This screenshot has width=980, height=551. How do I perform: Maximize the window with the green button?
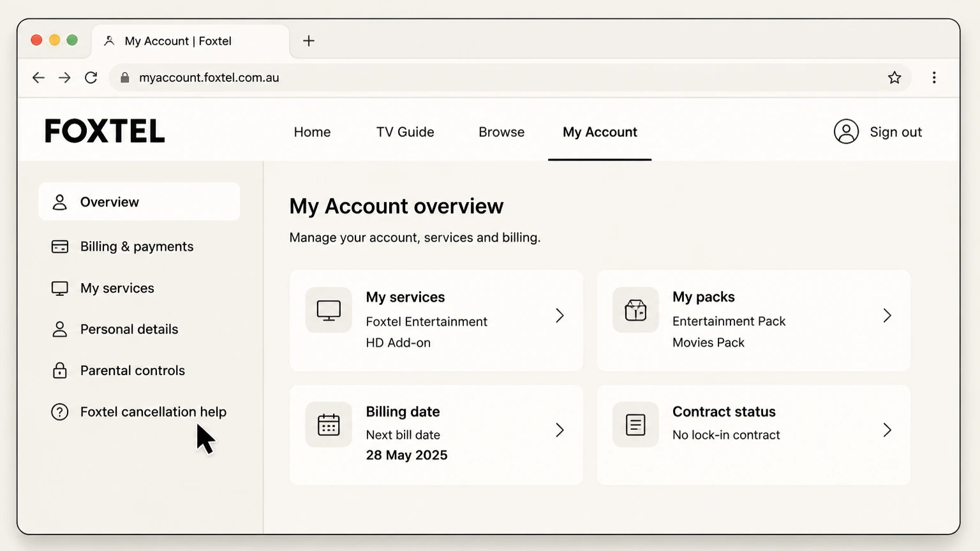[72, 40]
